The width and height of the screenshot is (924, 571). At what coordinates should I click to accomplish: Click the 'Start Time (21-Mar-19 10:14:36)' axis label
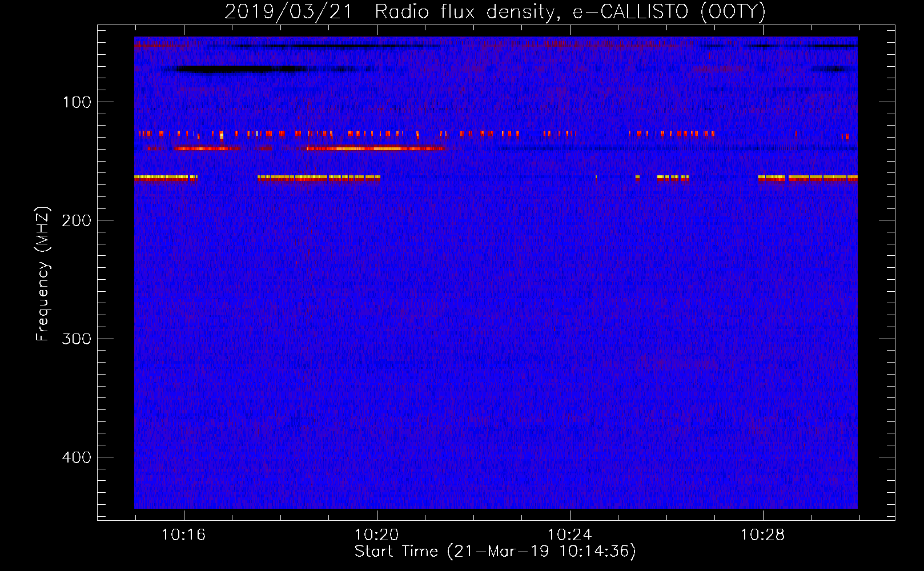tap(495, 552)
